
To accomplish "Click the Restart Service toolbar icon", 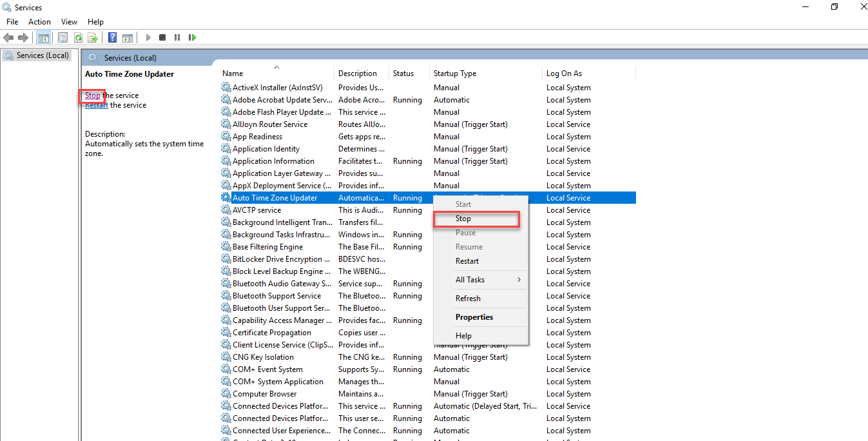I will (x=192, y=38).
